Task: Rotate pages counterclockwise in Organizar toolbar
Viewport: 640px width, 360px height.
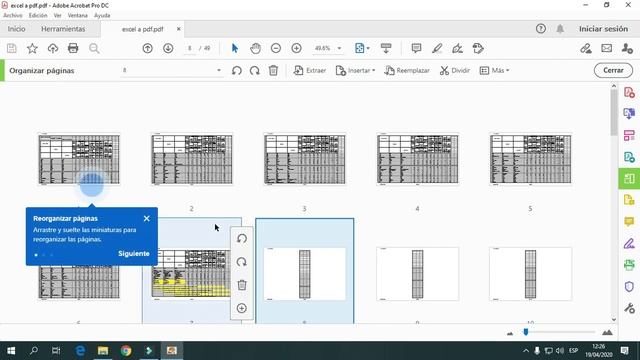Action: pyautogui.click(x=237, y=70)
